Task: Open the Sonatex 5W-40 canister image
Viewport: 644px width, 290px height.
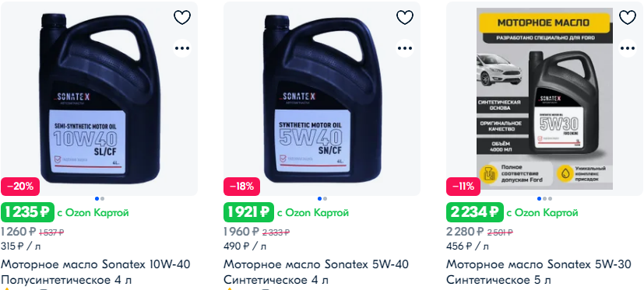Action: tap(322, 99)
